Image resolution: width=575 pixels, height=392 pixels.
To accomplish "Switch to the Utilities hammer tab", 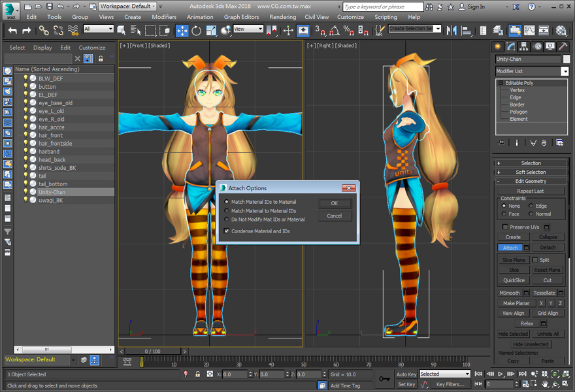I will point(563,46).
